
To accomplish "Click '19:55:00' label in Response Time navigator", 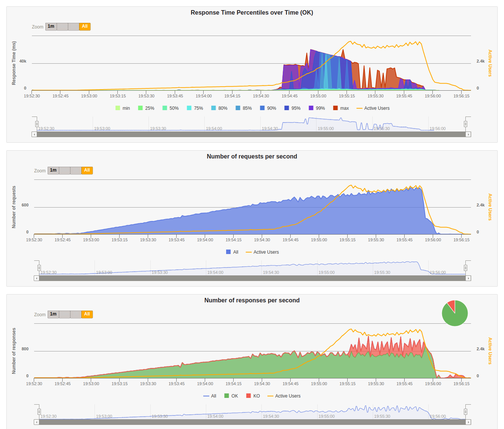I will pyautogui.click(x=325, y=129).
